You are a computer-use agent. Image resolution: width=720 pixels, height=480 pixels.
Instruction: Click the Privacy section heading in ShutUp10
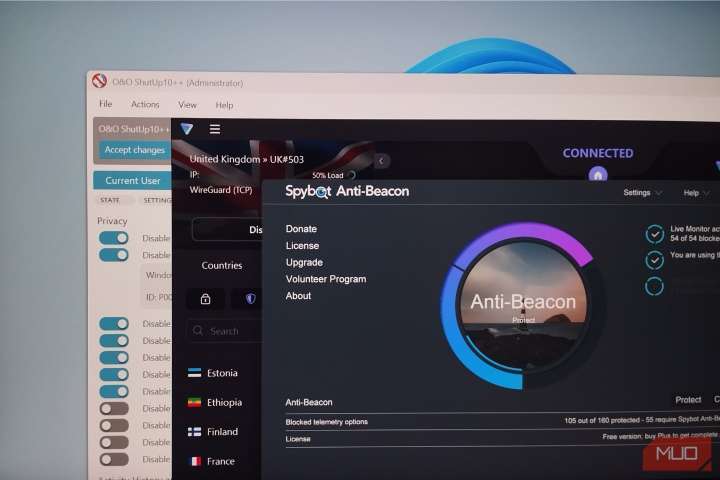(x=112, y=221)
